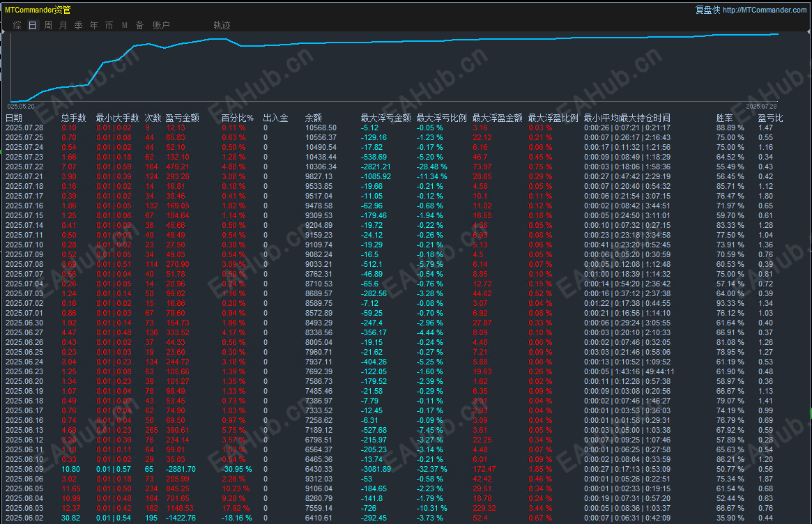Open the 币 currency tab
812x524 pixels.
pos(109,25)
